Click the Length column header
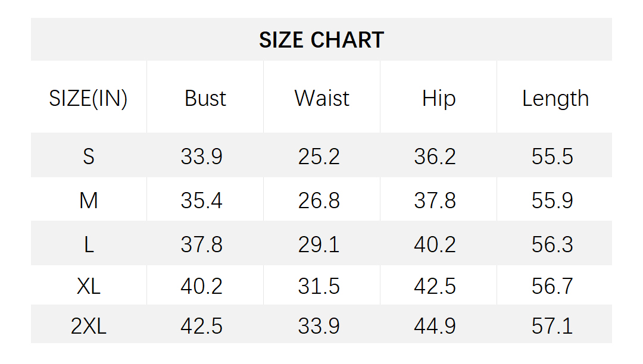The image size is (643, 364). [555, 98]
